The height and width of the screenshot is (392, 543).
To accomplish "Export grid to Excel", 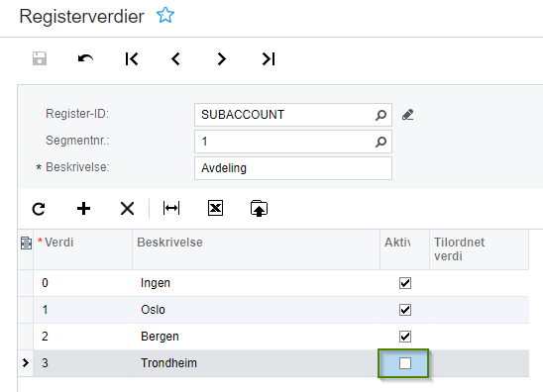I will click(215, 208).
